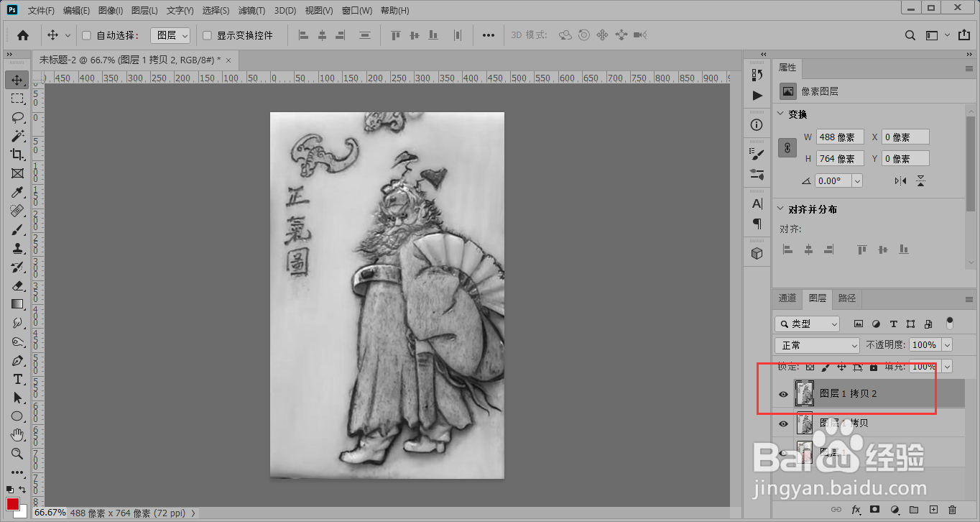Image resolution: width=980 pixels, height=522 pixels.
Task: Toggle the layer filter on/off switch
Action: (x=950, y=323)
